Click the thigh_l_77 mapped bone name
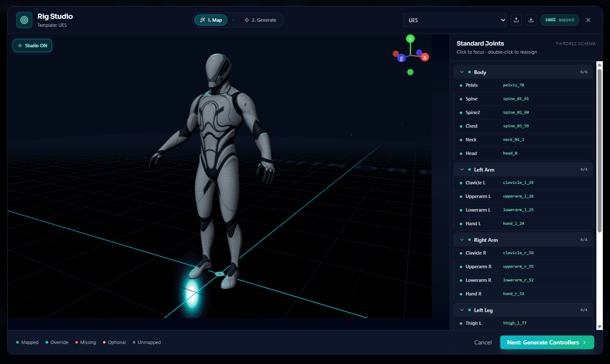The width and height of the screenshot is (610, 364). (x=515, y=323)
